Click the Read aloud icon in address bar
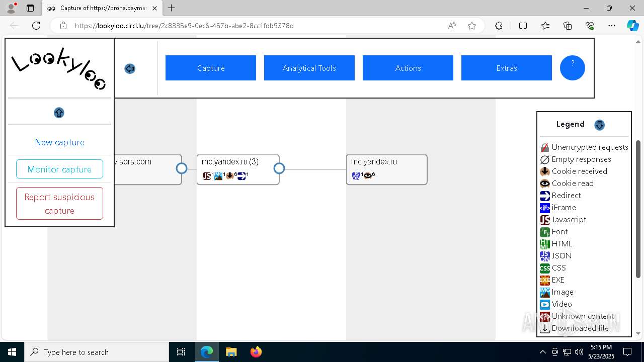This screenshot has width=644, height=362. pyautogui.click(x=452, y=26)
